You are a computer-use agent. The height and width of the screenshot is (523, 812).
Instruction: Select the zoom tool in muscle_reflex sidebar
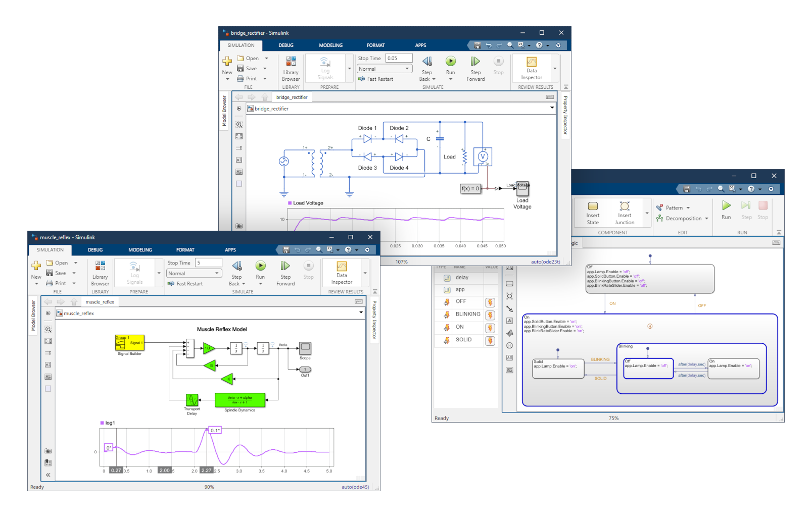(x=48, y=329)
